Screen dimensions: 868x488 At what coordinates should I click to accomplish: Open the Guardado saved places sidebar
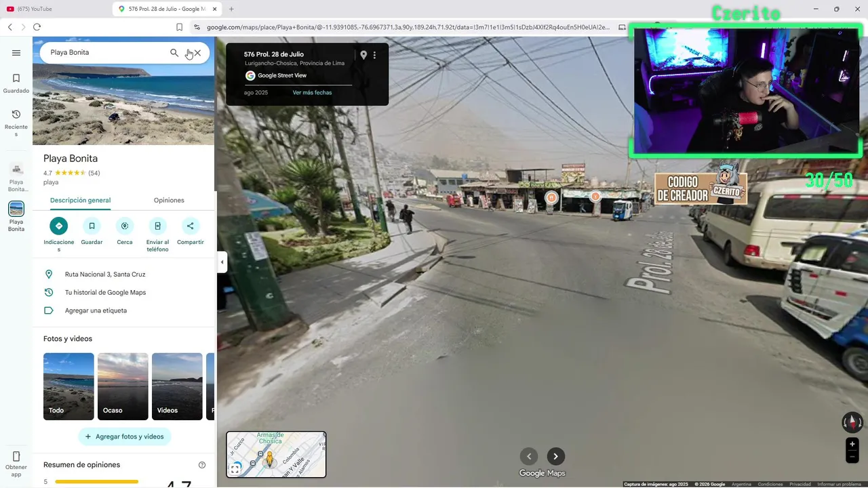pyautogui.click(x=16, y=83)
